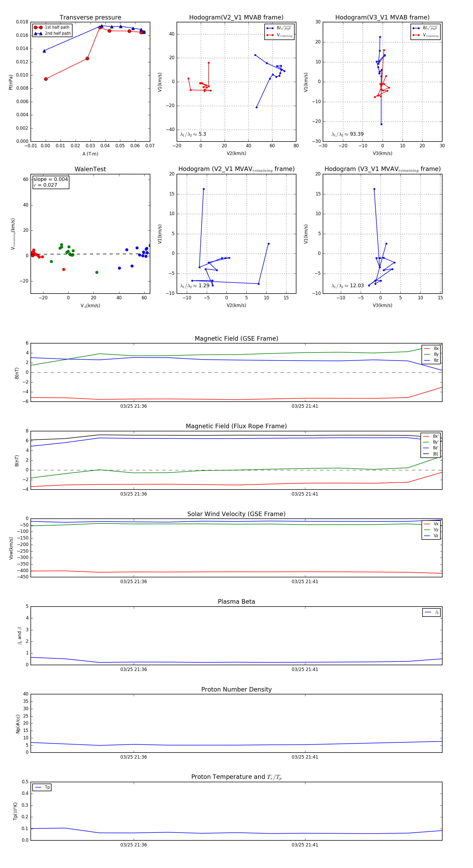Image resolution: width=473 pixels, height=868 pixels.
Task: Select the Bz' legend entry in Flux Rope plot
Action: click(431, 448)
